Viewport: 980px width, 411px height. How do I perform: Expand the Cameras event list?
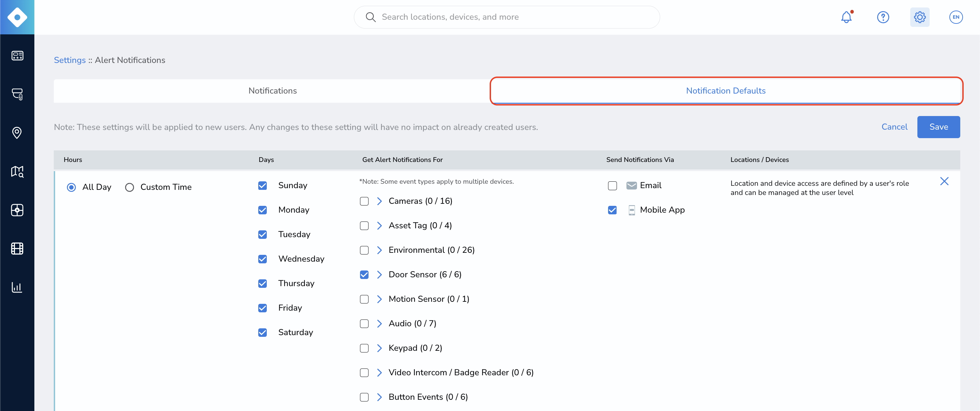tap(379, 201)
